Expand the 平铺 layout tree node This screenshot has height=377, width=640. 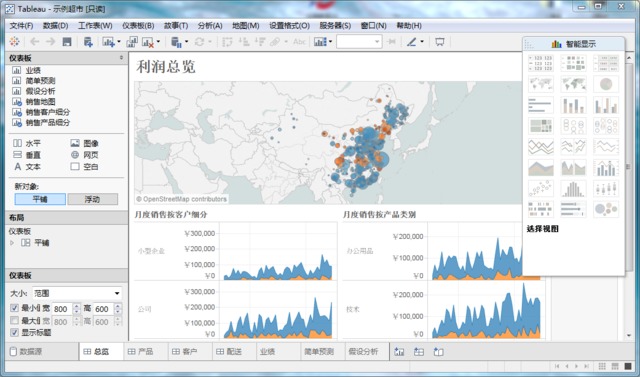[12, 243]
